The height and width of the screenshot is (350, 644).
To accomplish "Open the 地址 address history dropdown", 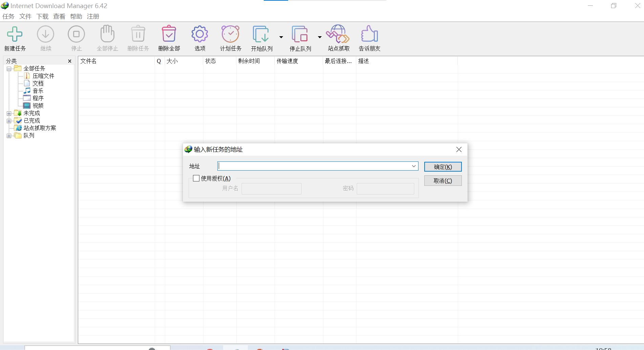I will pos(413,166).
